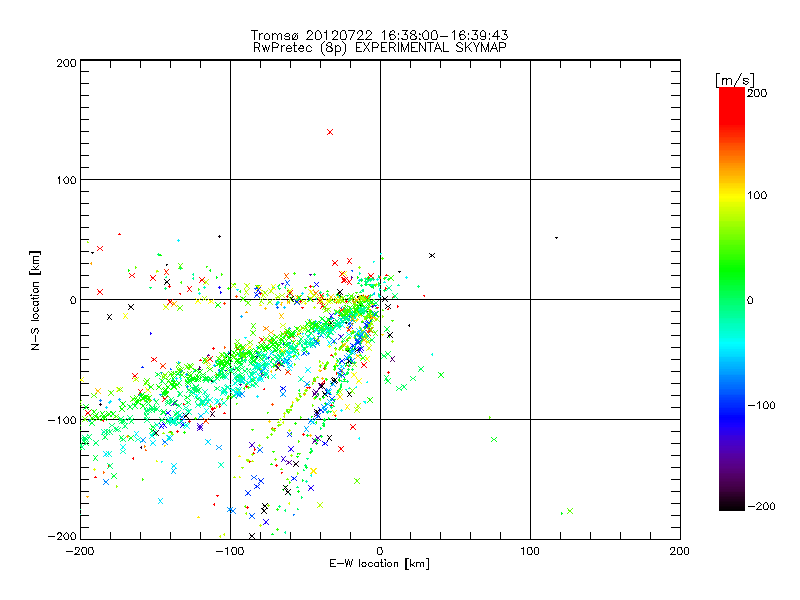
Task: Click the "N-S location [km]" axis label
Action: (35, 300)
